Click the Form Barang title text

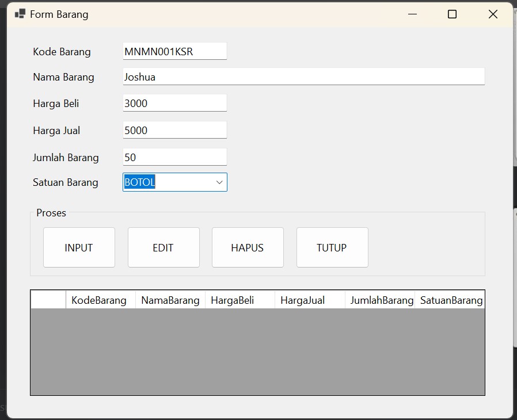click(x=59, y=14)
